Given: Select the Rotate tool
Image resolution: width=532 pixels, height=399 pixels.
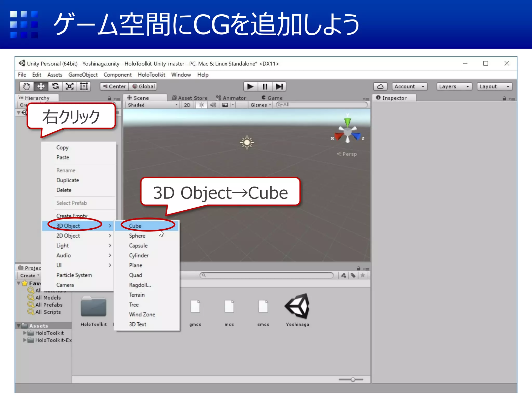Looking at the screenshot, I should tap(55, 87).
